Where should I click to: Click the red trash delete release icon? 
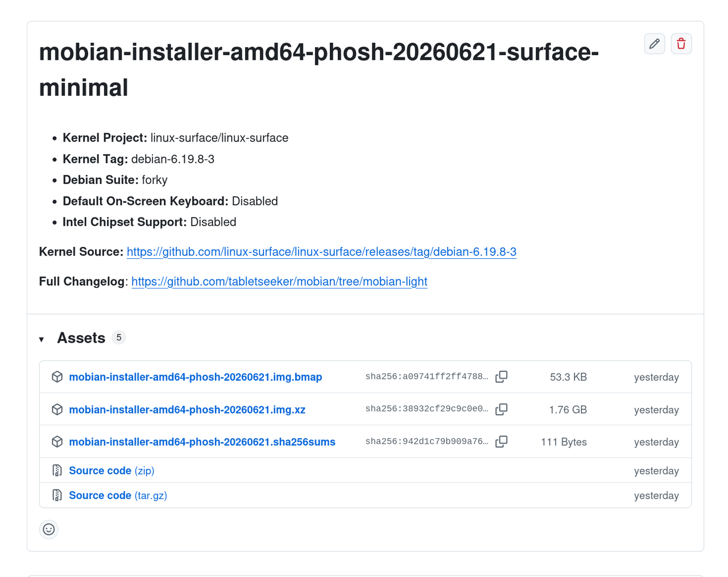click(681, 44)
